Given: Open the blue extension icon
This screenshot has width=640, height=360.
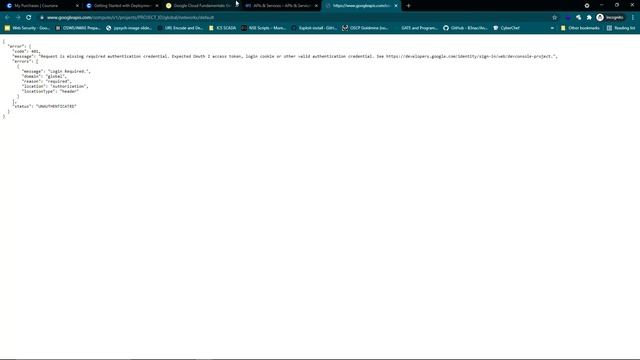Looking at the screenshot, I should click(x=568, y=18).
